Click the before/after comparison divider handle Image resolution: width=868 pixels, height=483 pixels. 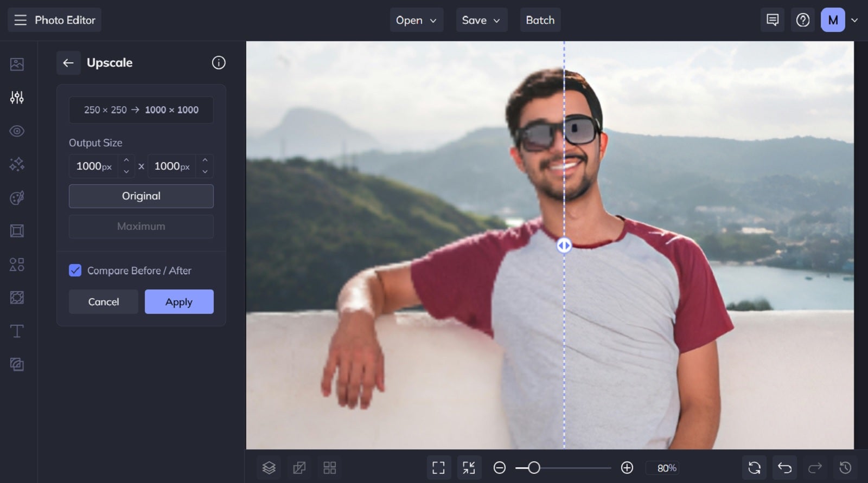coord(564,246)
